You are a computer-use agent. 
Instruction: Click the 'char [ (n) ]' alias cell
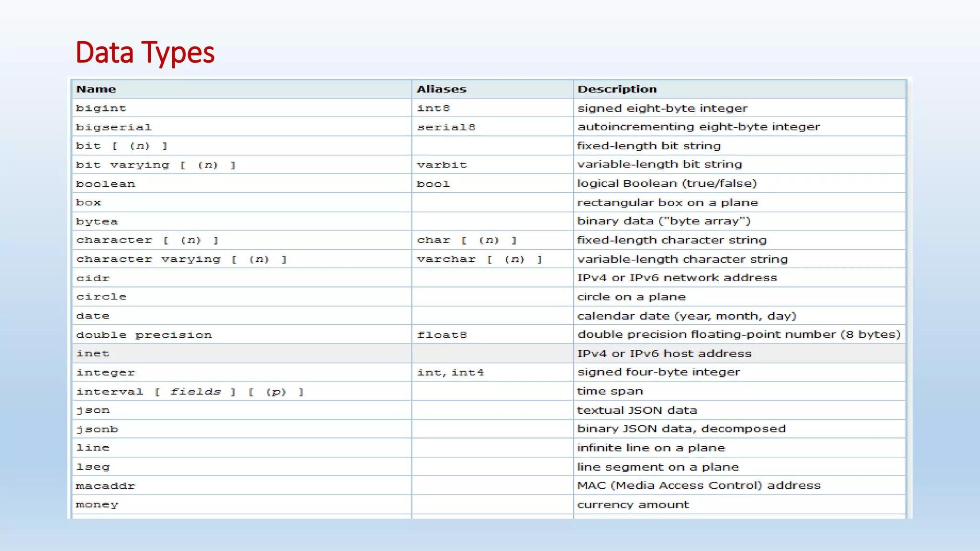[492, 240]
